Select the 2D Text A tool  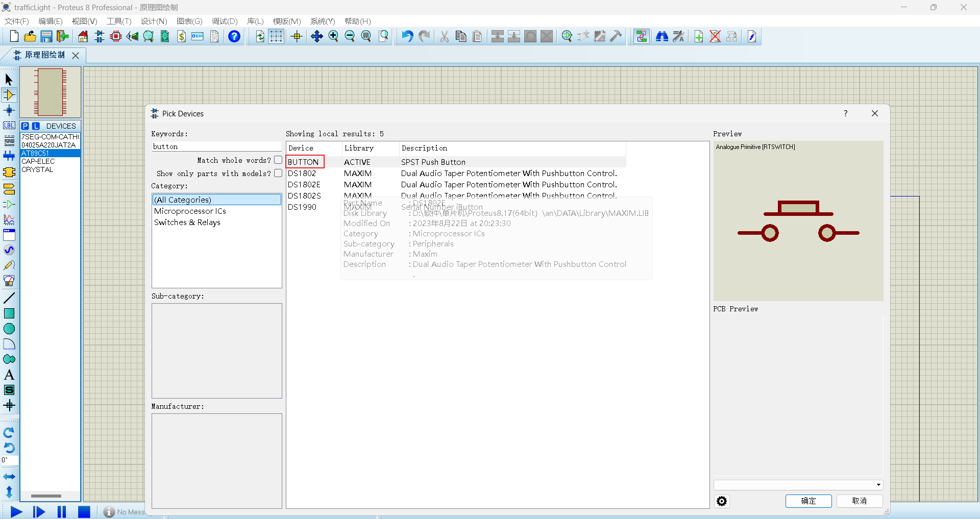9,375
